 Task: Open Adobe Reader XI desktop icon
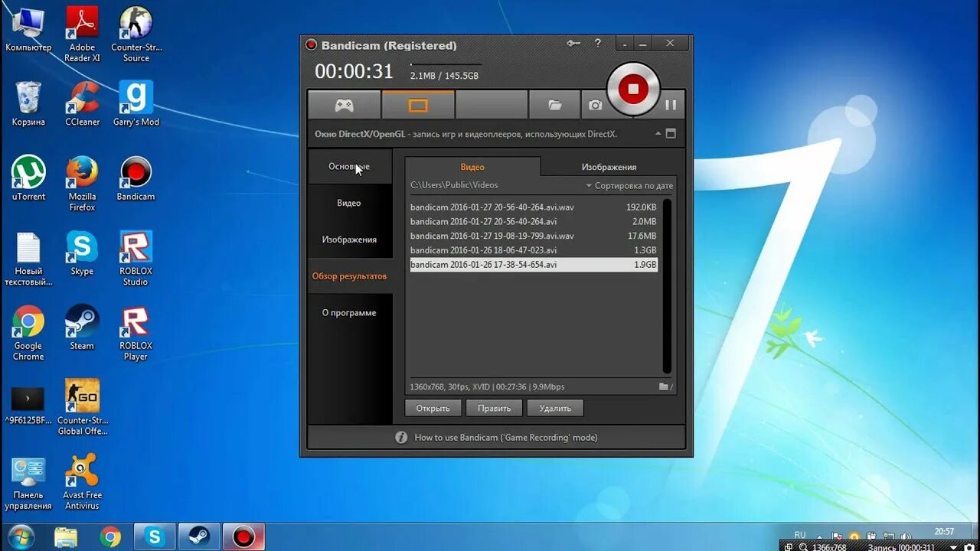coord(82,34)
